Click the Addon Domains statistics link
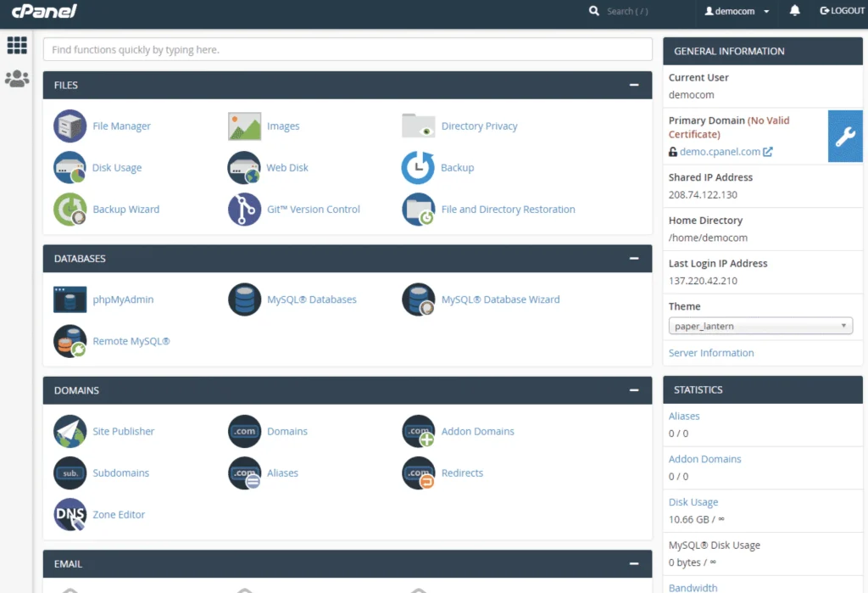 click(x=704, y=459)
